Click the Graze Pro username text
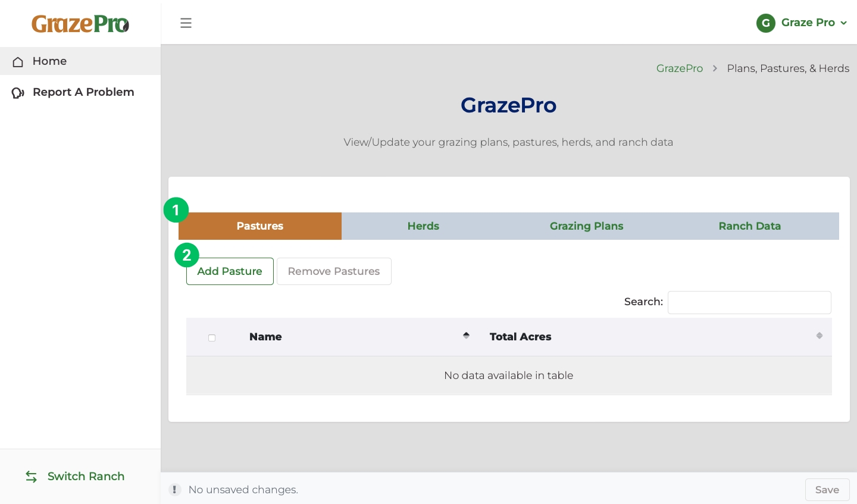 point(808,23)
